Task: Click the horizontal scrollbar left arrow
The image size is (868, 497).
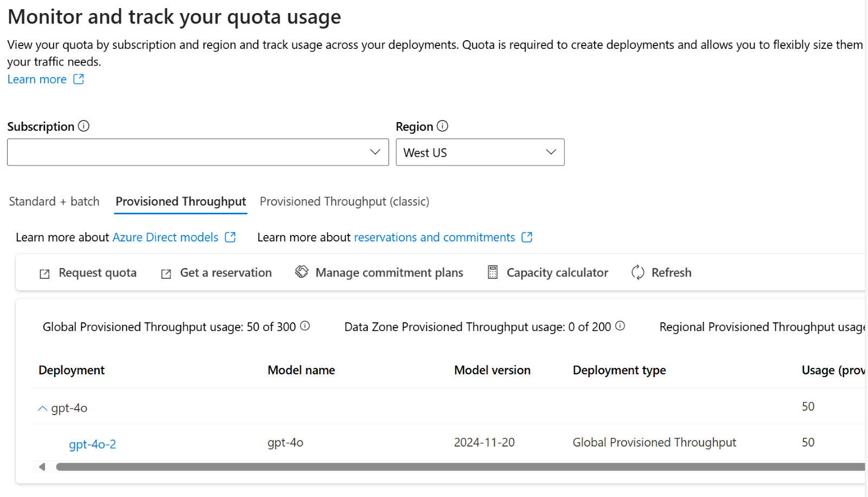Action: click(x=42, y=467)
